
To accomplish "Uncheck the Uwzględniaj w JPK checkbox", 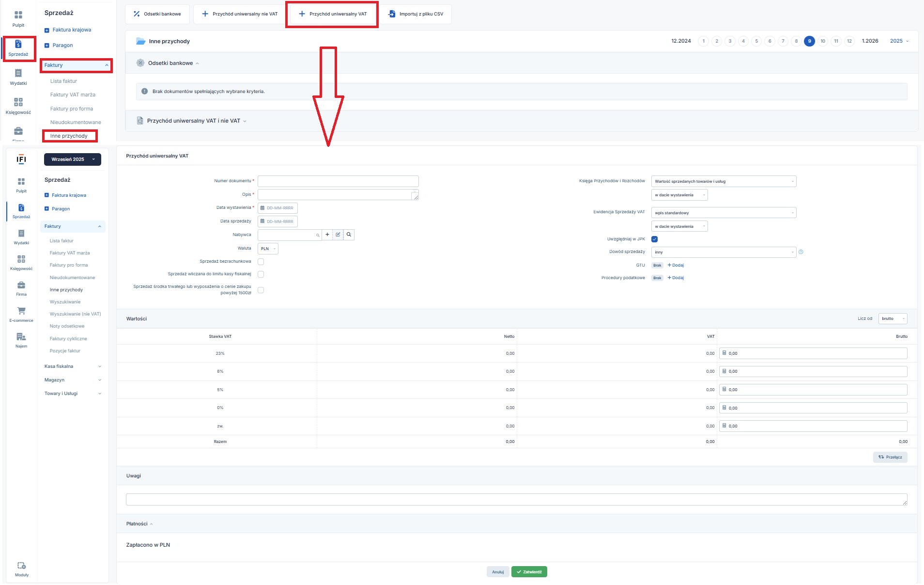I will pyautogui.click(x=655, y=239).
